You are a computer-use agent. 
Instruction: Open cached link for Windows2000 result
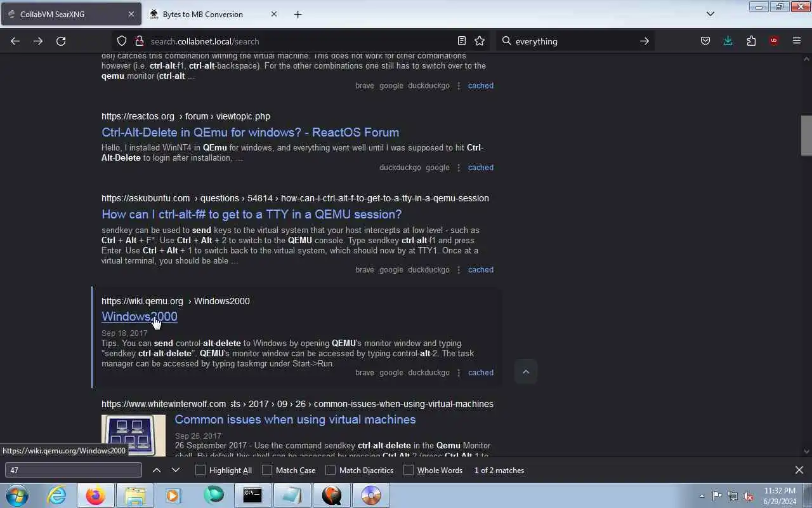click(480, 373)
